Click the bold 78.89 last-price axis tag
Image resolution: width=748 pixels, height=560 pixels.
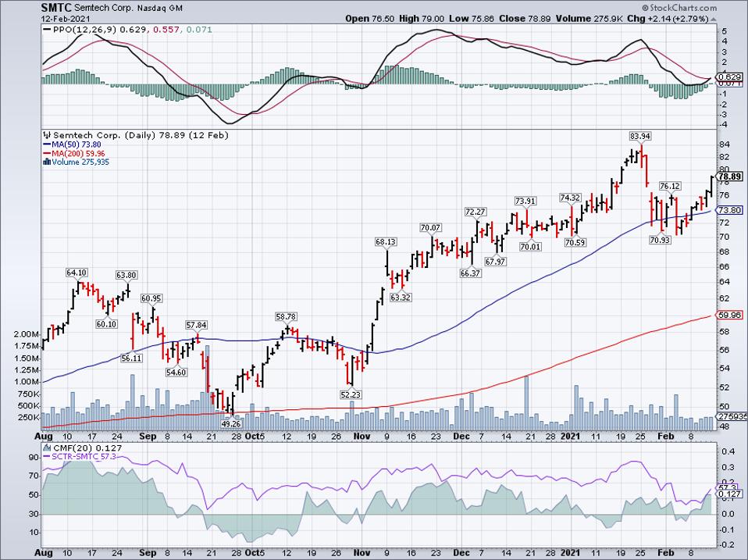[730, 177]
